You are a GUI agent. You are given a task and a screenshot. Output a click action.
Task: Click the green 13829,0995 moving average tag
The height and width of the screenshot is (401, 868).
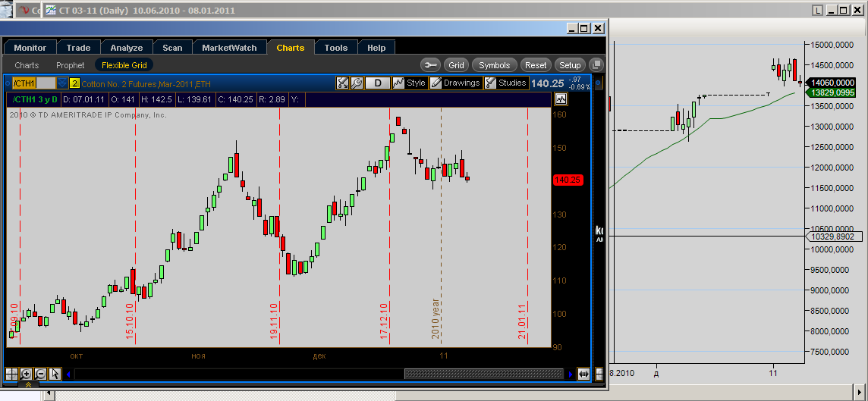tap(832, 92)
